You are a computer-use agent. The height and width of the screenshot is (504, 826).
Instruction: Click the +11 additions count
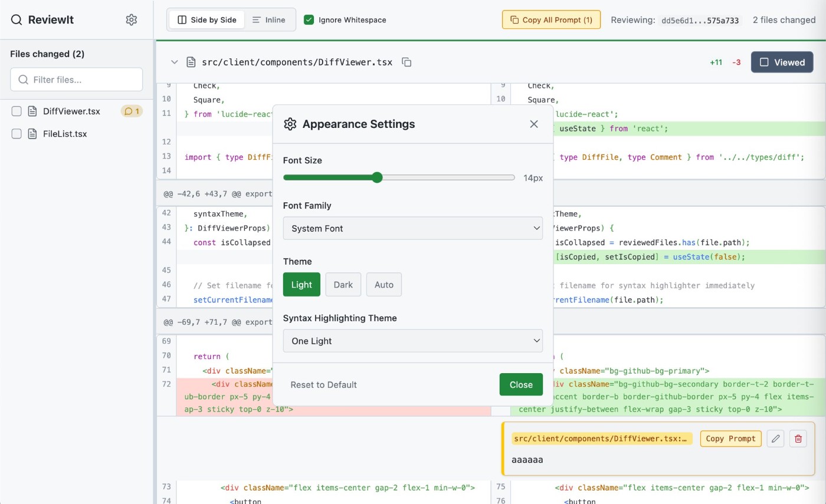coord(716,62)
